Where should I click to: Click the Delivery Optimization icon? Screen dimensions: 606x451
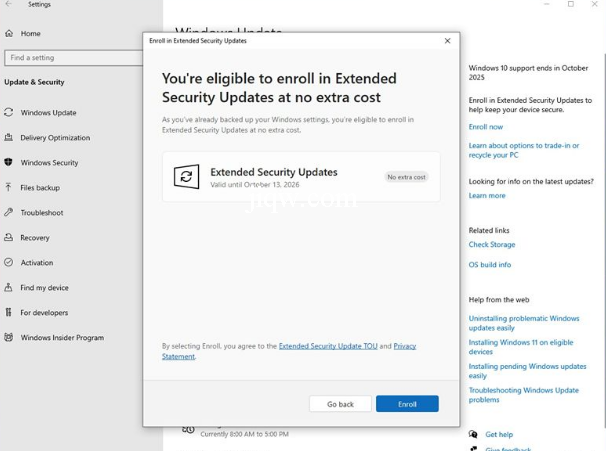9,137
